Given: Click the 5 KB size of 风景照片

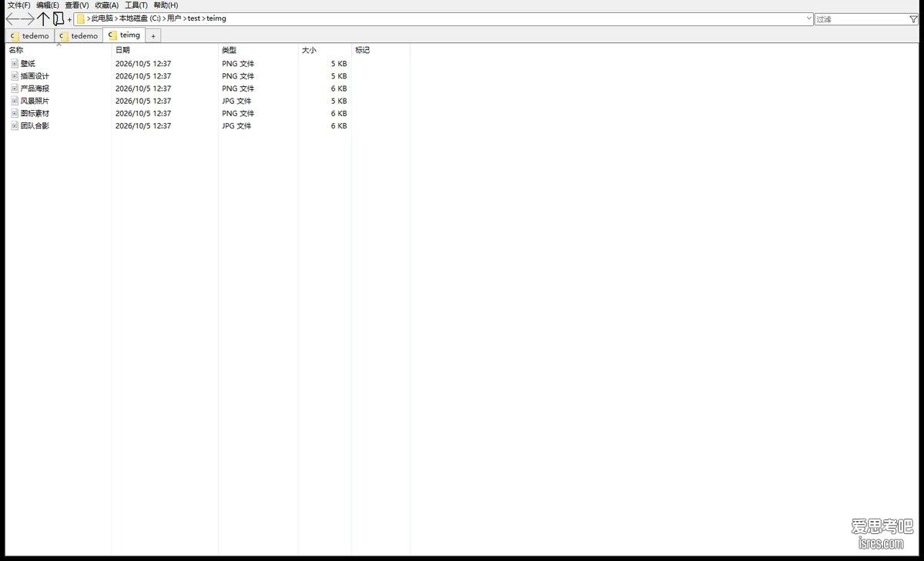Looking at the screenshot, I should tap(339, 101).
